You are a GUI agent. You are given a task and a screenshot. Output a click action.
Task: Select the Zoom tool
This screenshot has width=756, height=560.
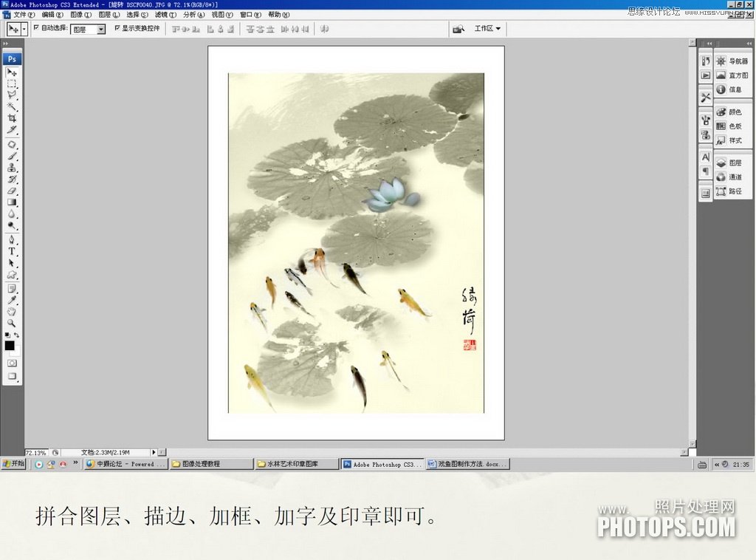[x=13, y=323]
